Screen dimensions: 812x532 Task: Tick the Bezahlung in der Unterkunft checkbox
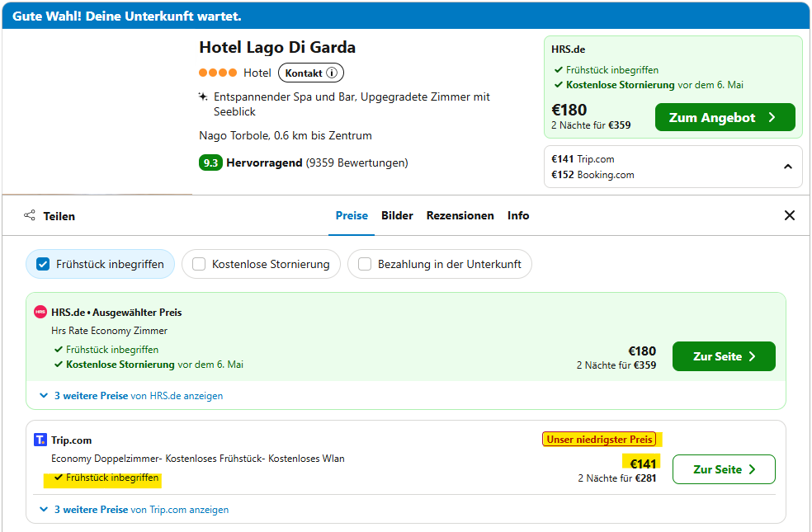pyautogui.click(x=365, y=264)
